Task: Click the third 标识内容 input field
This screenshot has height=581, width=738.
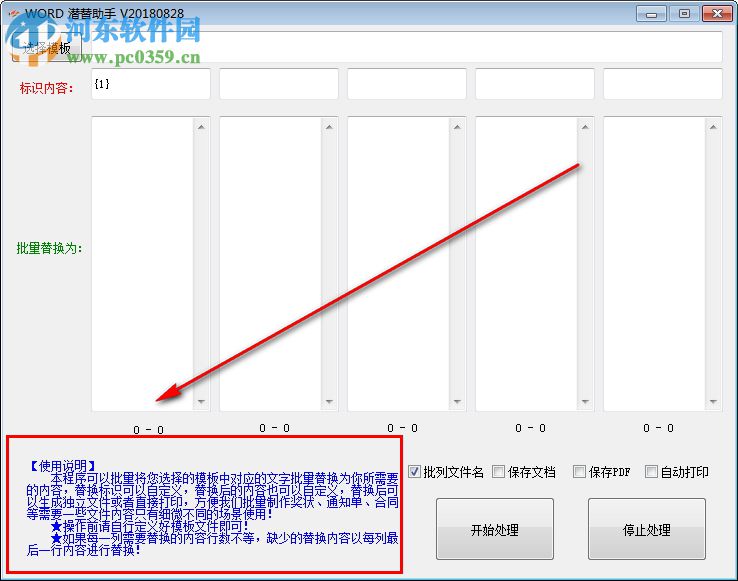Action: click(407, 84)
